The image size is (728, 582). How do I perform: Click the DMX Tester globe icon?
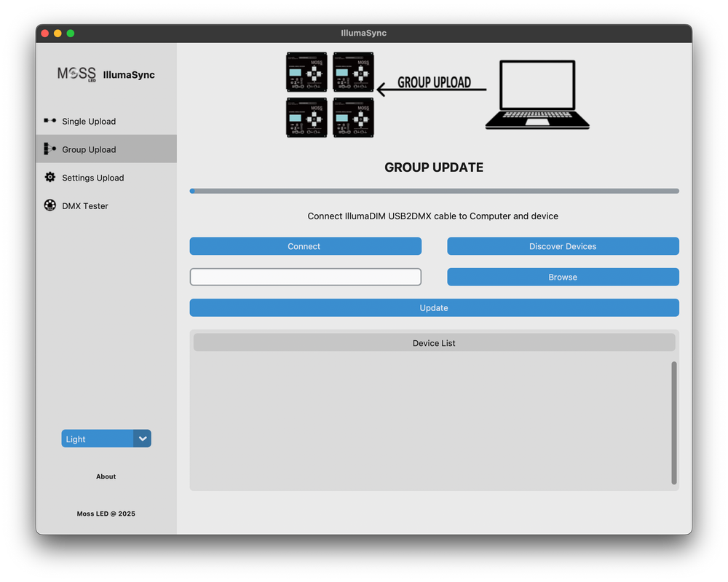pyautogui.click(x=50, y=205)
